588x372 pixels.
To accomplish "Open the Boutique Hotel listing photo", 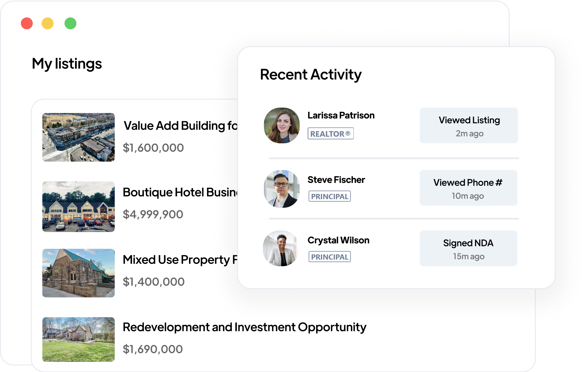I will [78, 206].
